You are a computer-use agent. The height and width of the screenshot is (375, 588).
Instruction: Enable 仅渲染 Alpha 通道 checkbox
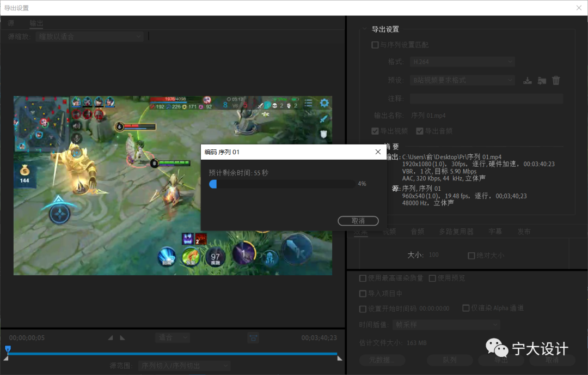point(465,308)
